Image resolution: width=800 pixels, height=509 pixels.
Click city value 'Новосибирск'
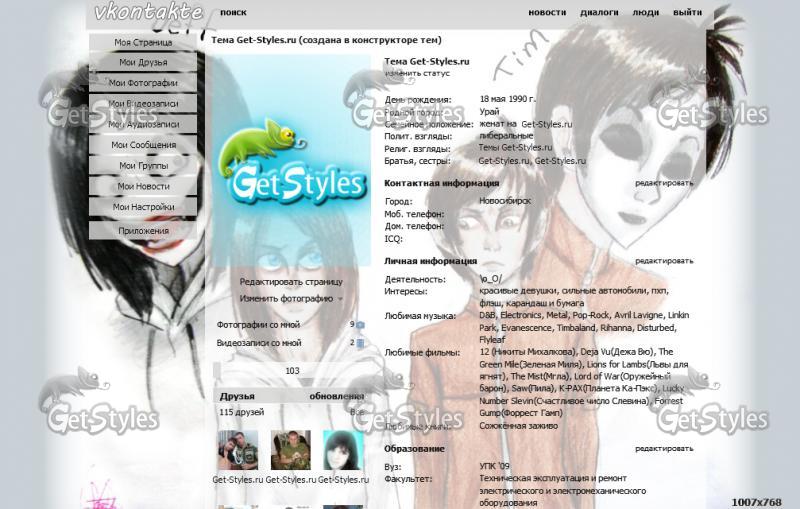click(505, 201)
